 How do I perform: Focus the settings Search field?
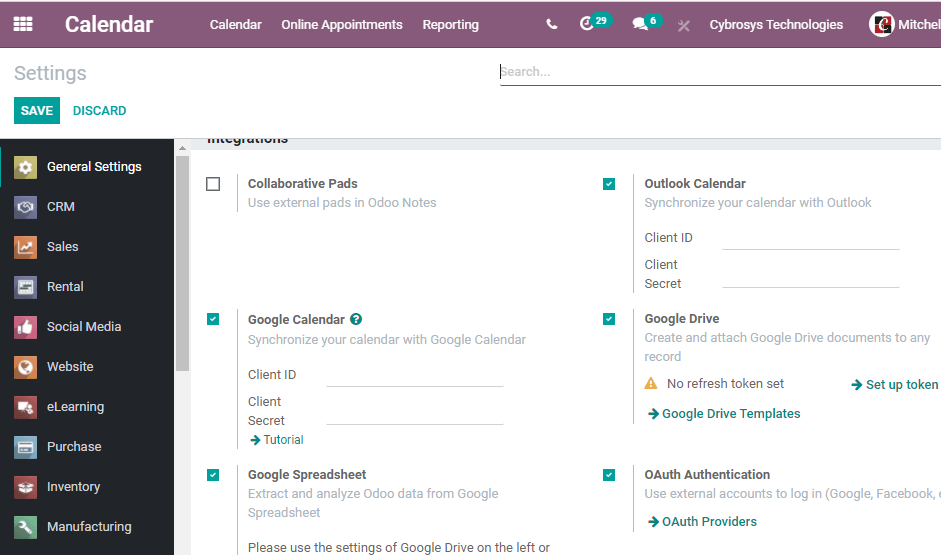point(720,72)
